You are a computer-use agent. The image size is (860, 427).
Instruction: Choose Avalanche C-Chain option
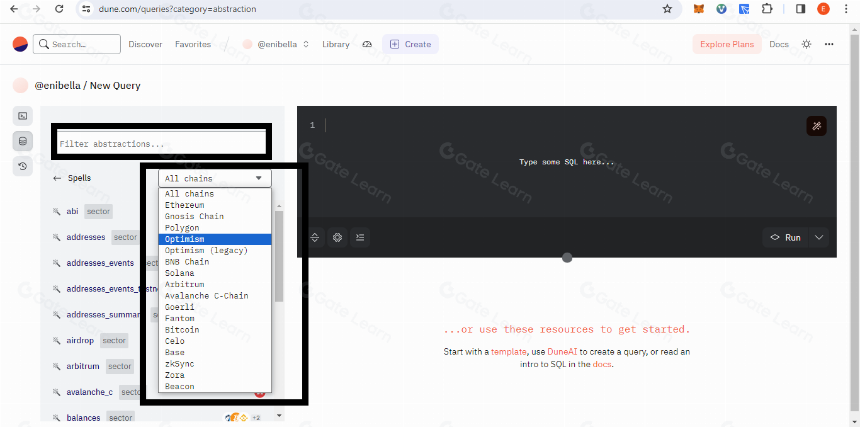(x=214, y=295)
